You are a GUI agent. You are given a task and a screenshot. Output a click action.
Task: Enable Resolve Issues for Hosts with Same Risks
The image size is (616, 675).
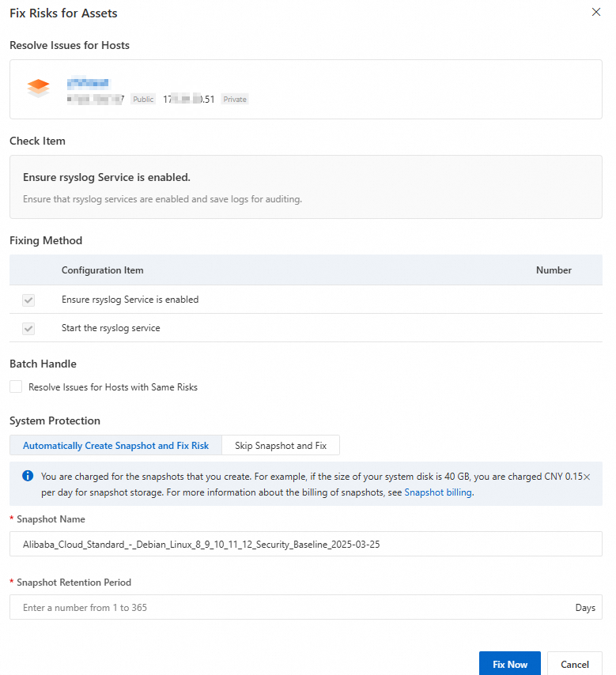pyautogui.click(x=16, y=387)
